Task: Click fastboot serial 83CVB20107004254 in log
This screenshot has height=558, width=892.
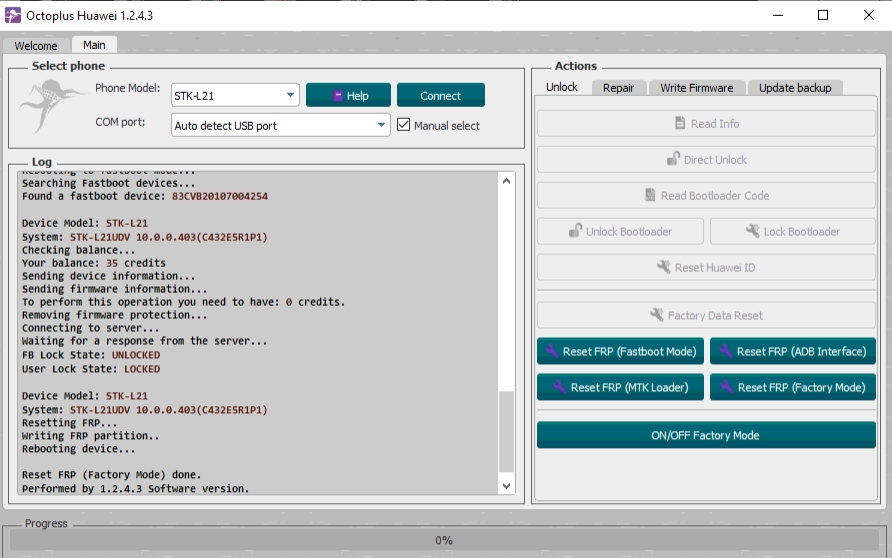Action: coord(220,196)
